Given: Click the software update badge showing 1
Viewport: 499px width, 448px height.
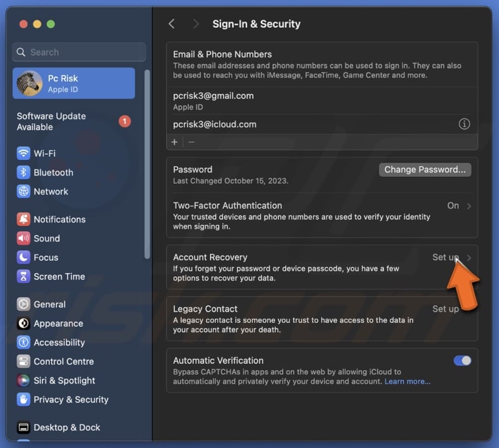Looking at the screenshot, I should point(124,121).
